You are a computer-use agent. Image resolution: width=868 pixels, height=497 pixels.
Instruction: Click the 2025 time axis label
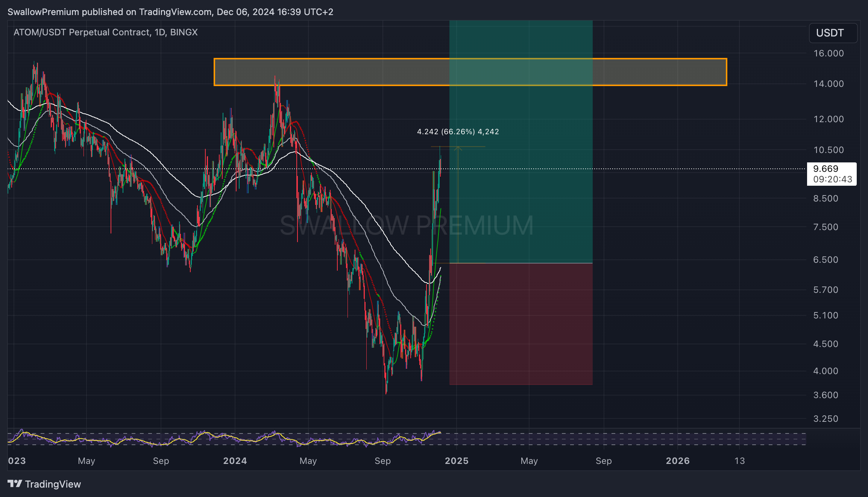tap(457, 461)
